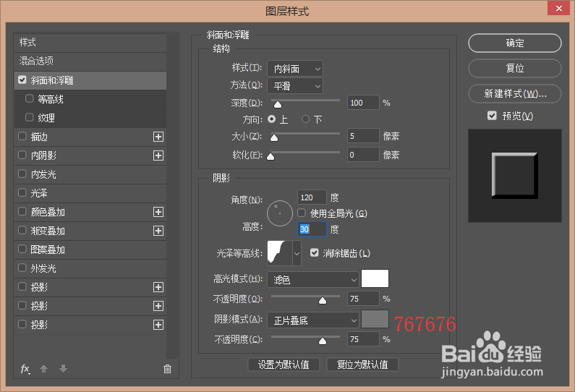Select 混合选项 in the left list

90,61
